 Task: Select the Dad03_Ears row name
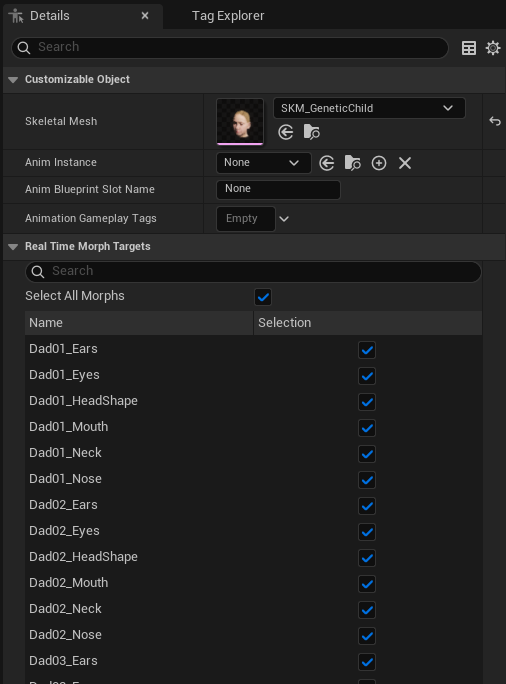click(x=63, y=661)
